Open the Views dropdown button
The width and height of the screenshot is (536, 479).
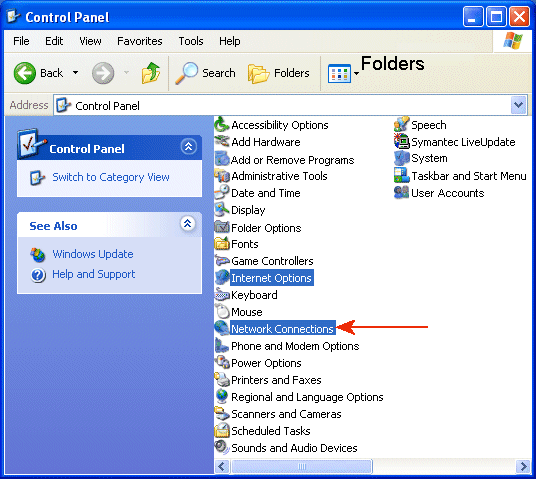(343, 73)
